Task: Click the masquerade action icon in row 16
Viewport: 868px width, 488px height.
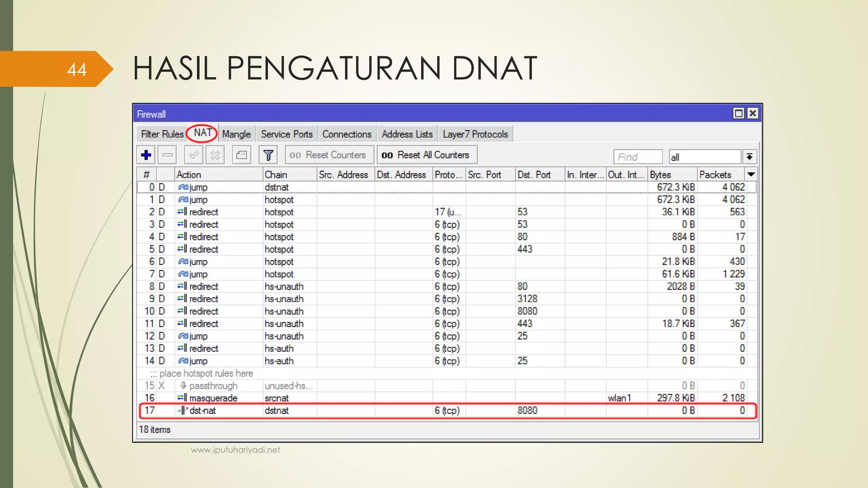Action: click(x=182, y=398)
